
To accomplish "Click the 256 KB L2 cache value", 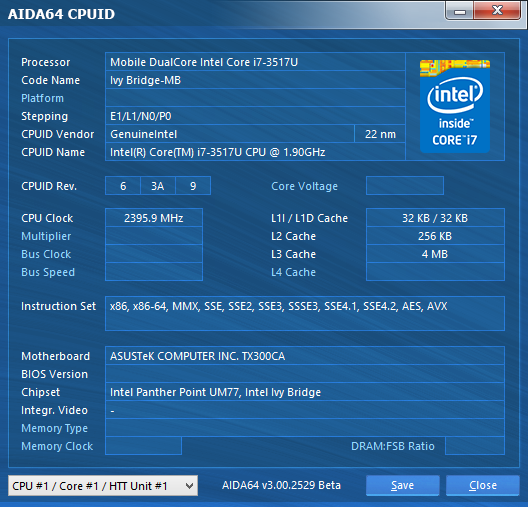I will [x=435, y=236].
